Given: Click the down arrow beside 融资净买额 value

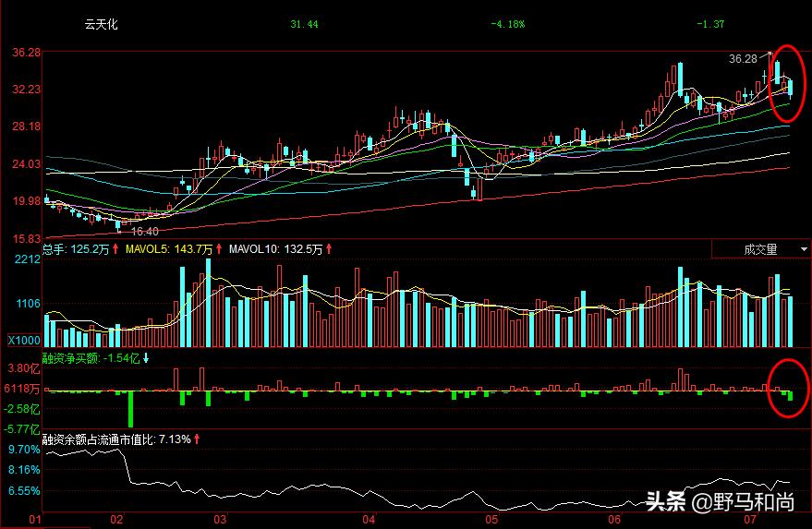Looking at the screenshot, I should point(145,358).
